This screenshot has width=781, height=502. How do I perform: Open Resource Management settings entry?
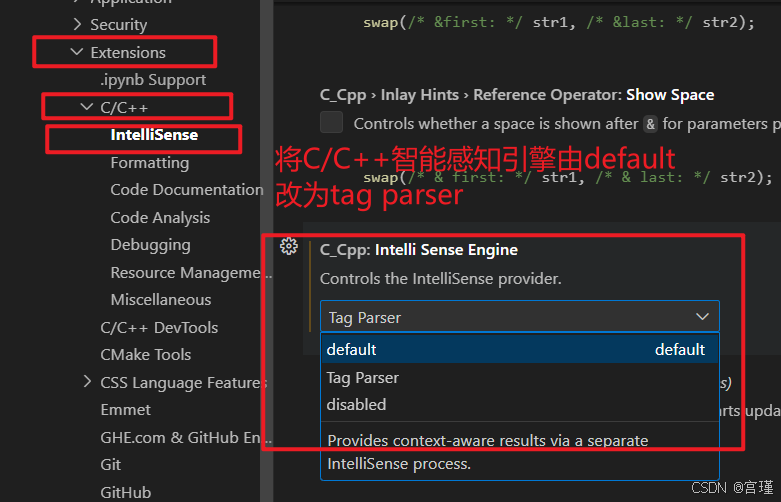click(191, 272)
